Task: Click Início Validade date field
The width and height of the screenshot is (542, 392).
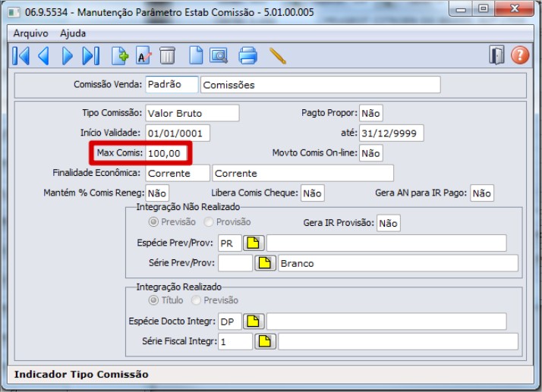Action: tap(178, 133)
